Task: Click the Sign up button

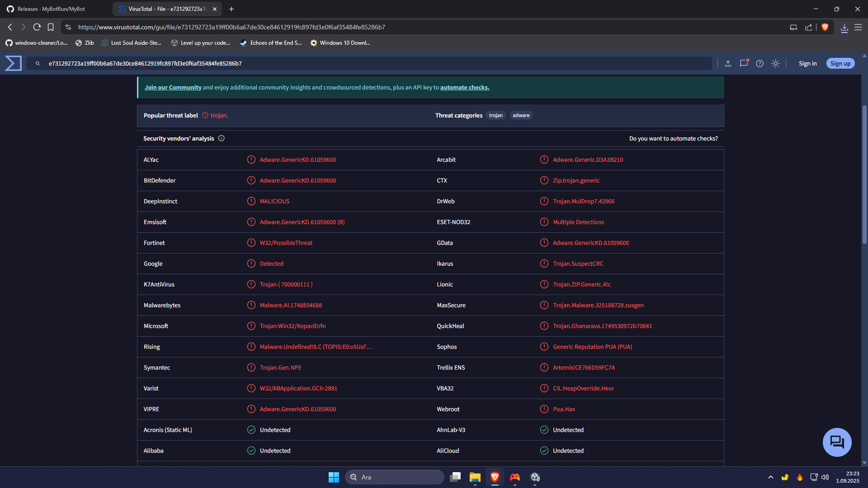Action: click(x=840, y=64)
